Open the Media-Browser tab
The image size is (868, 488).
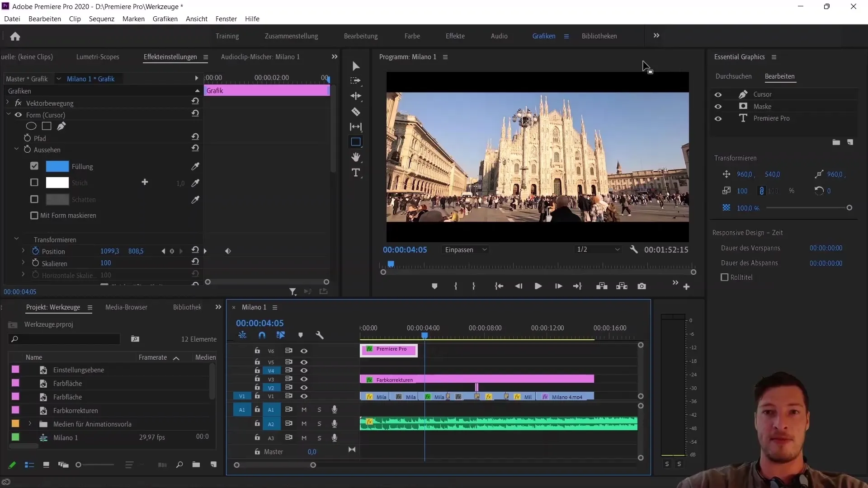coord(126,307)
